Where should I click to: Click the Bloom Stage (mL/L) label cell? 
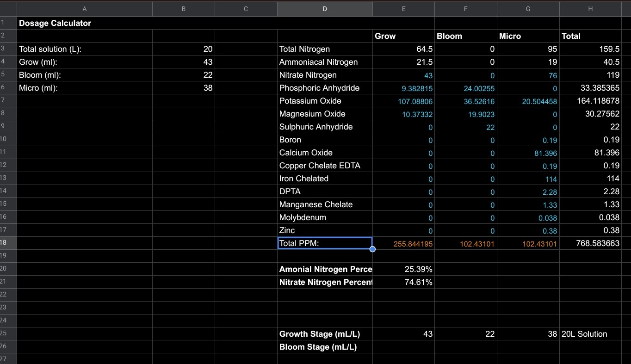coord(325,347)
